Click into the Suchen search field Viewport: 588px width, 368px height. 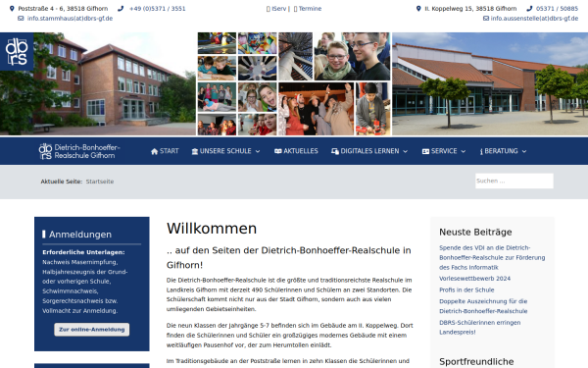[x=514, y=181]
